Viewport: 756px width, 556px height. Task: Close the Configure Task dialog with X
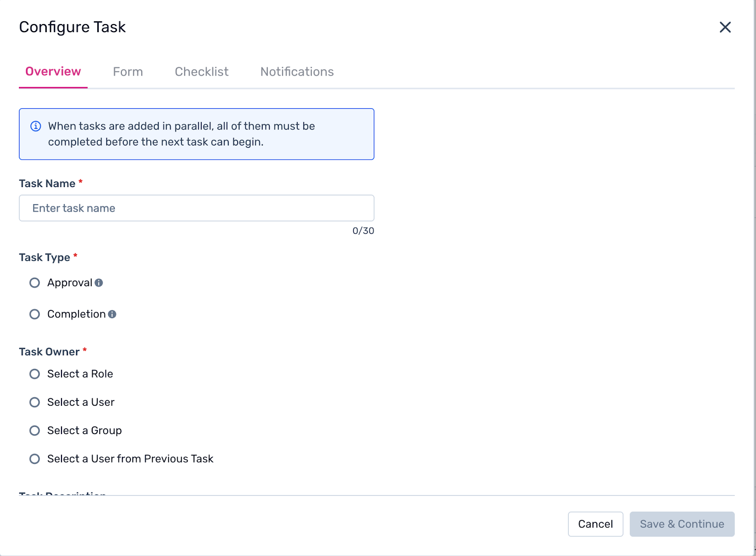point(725,27)
